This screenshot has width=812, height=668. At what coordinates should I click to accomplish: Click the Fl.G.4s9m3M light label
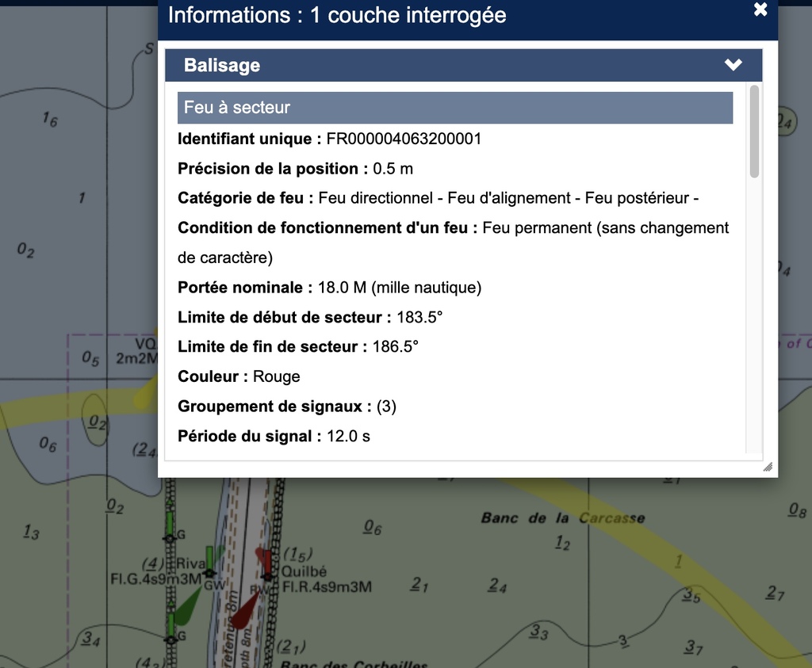click(x=155, y=579)
